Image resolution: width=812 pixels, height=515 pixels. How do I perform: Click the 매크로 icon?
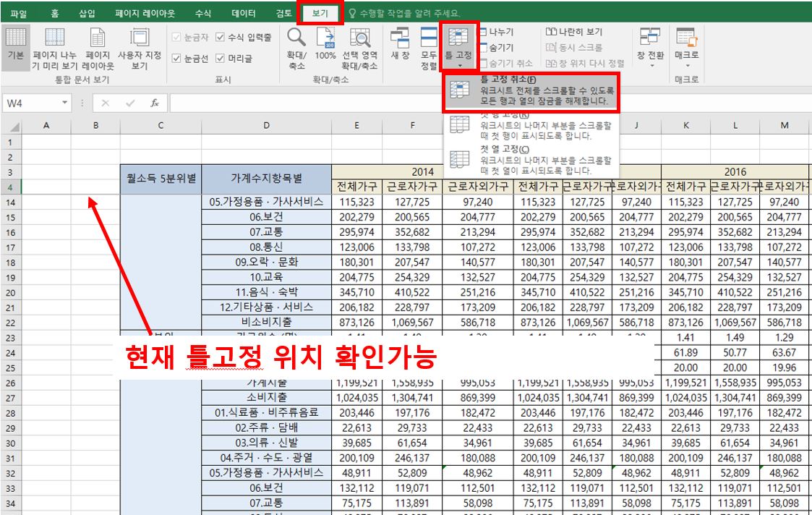(x=687, y=38)
